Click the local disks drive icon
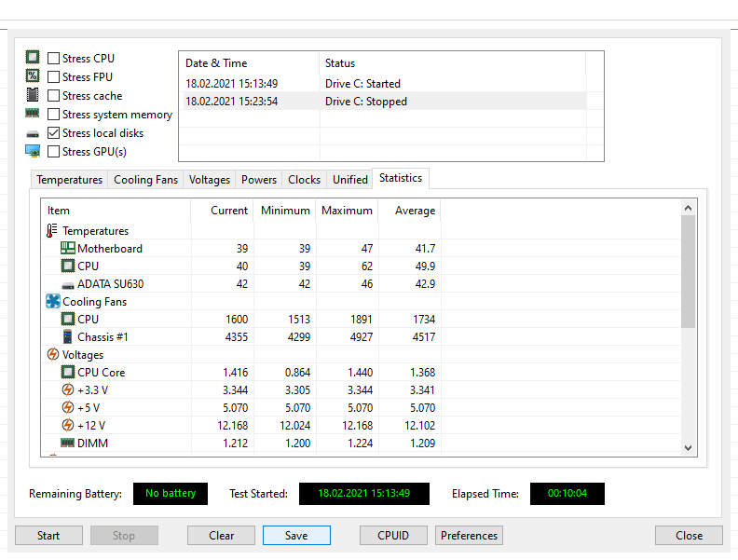738x560 pixels. click(x=33, y=134)
